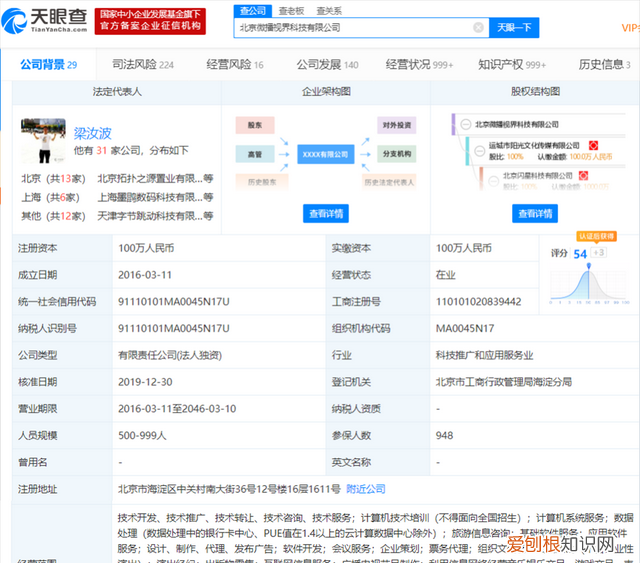Open the 历史信息 tab

pyautogui.click(x=604, y=65)
